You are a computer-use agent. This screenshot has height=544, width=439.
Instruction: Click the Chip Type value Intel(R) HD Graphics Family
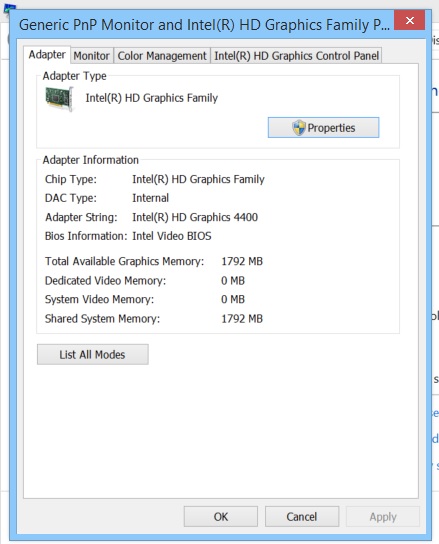tap(198, 179)
